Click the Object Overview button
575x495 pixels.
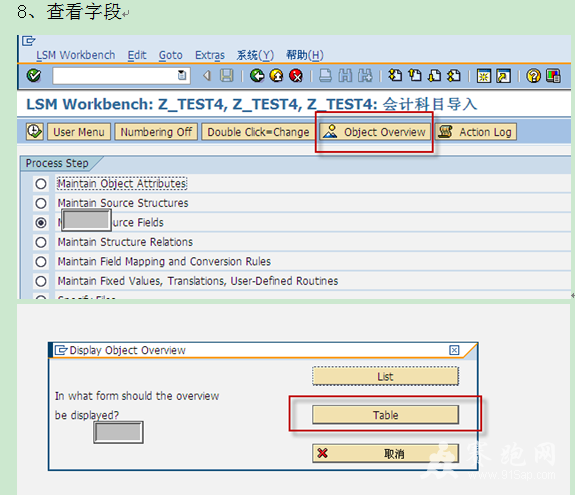375,132
